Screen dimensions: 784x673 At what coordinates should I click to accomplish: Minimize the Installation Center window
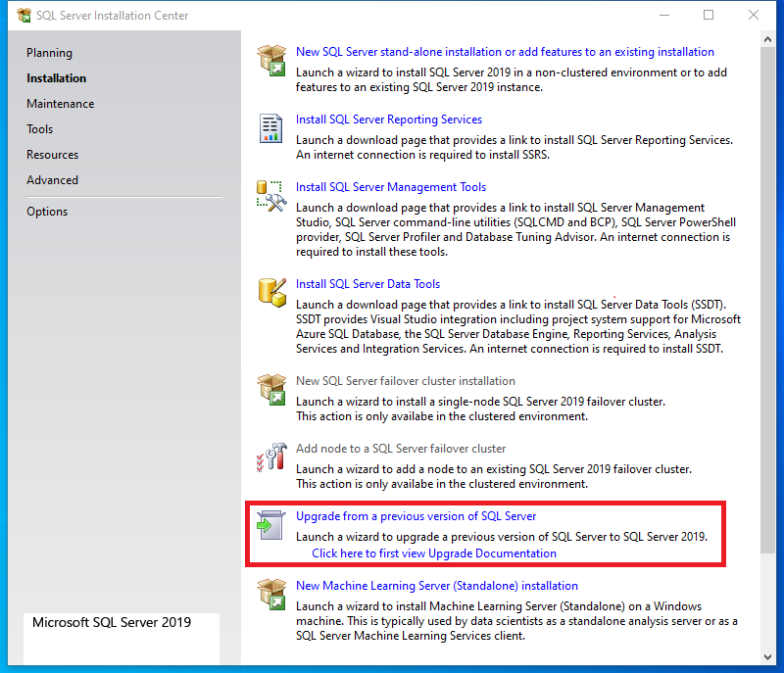pyautogui.click(x=664, y=15)
